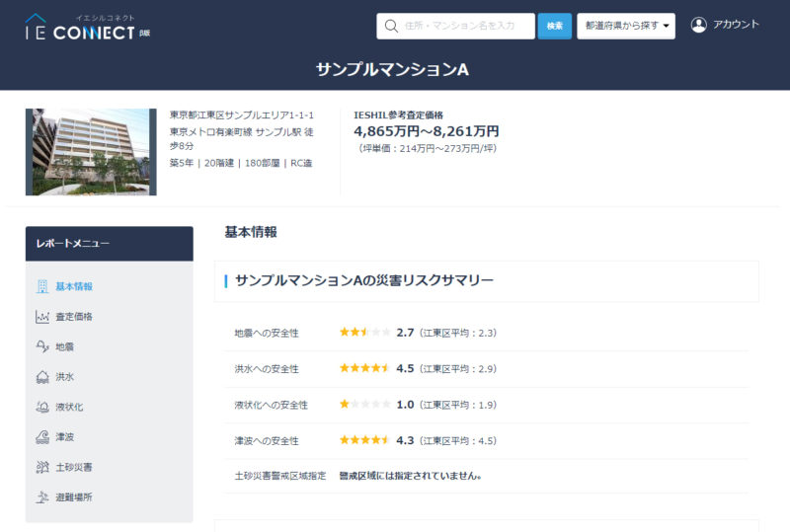Click the 洪水への安全性 star rating
790x532 pixels.
tap(364, 368)
